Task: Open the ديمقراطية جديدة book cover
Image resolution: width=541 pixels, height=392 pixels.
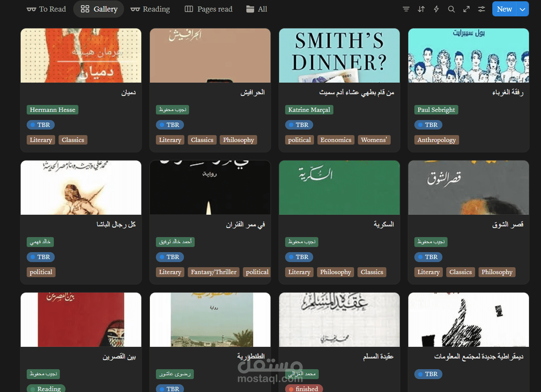Action: [469, 320]
